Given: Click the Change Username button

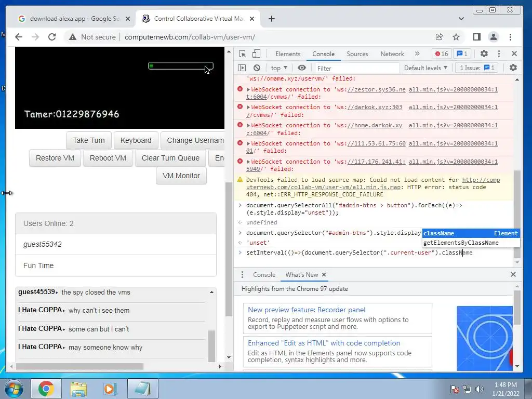Looking at the screenshot, I should (192, 140).
